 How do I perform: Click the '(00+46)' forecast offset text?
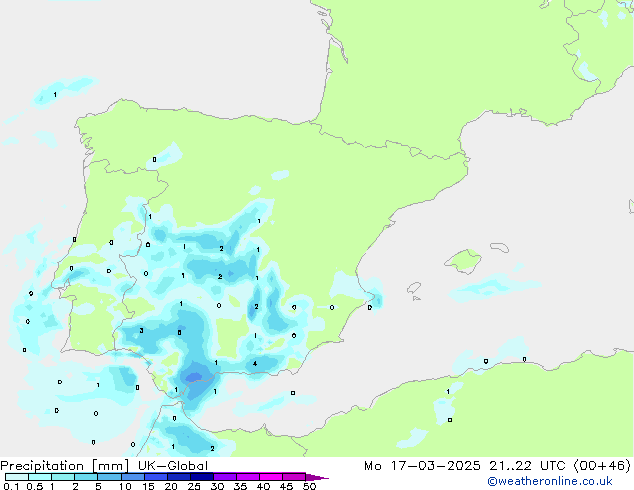602,466
